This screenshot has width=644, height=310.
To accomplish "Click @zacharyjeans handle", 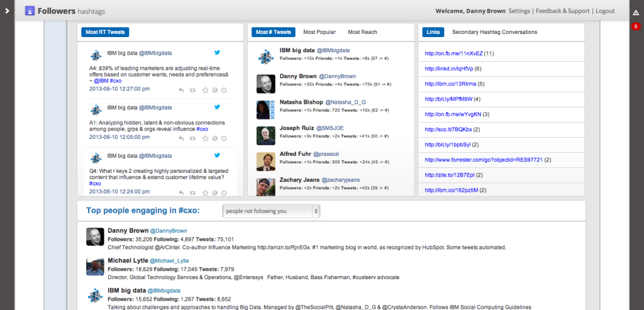I will pyautogui.click(x=339, y=180).
